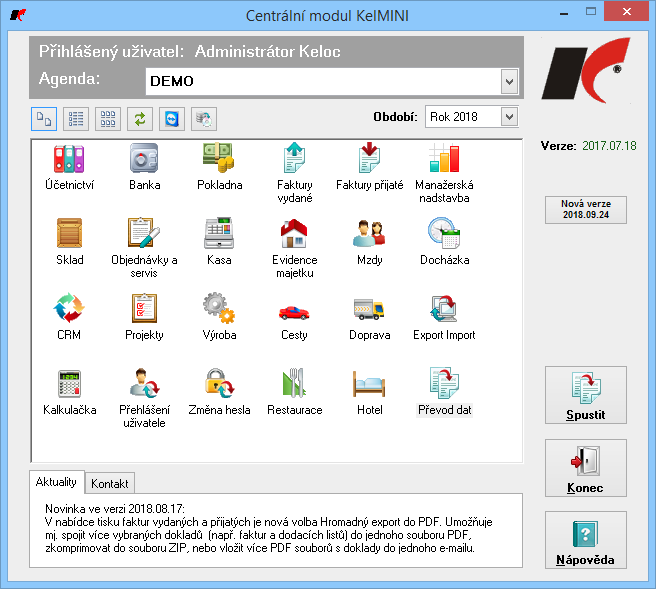Screen dimensions: 656x589
Task: Switch to large icons view
Action: (x=44, y=119)
